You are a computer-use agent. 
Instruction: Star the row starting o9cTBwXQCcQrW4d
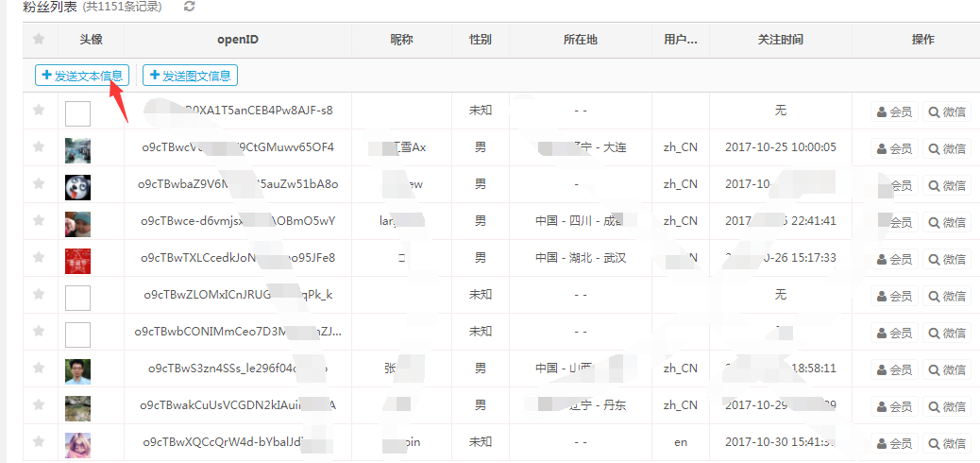(39, 441)
